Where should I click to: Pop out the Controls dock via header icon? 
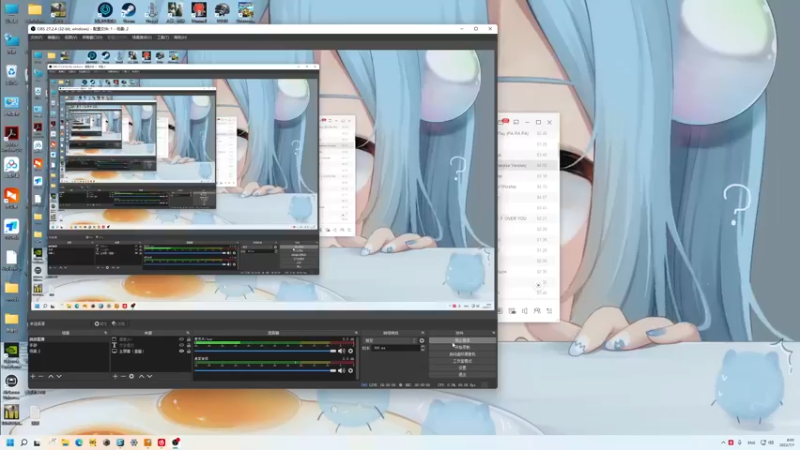tap(493, 333)
